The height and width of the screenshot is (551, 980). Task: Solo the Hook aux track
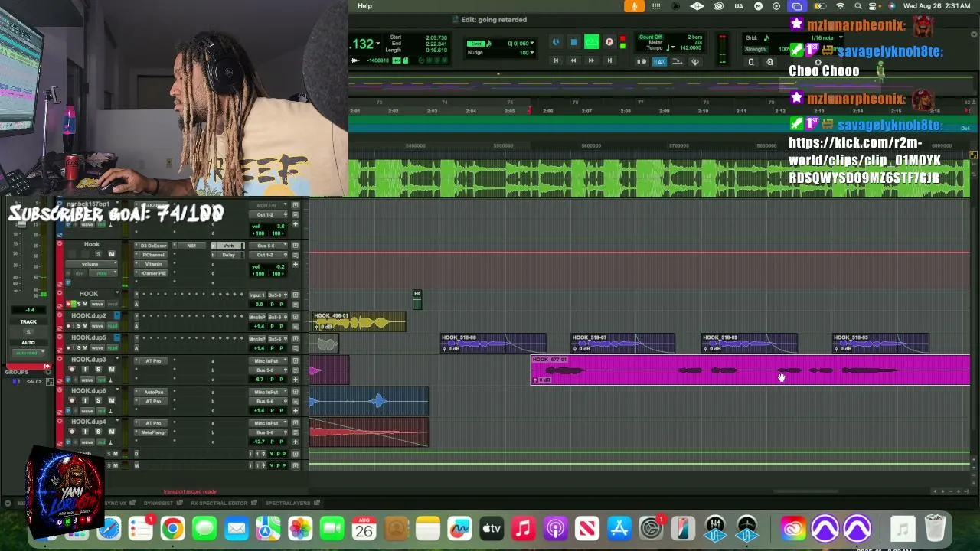pos(98,254)
